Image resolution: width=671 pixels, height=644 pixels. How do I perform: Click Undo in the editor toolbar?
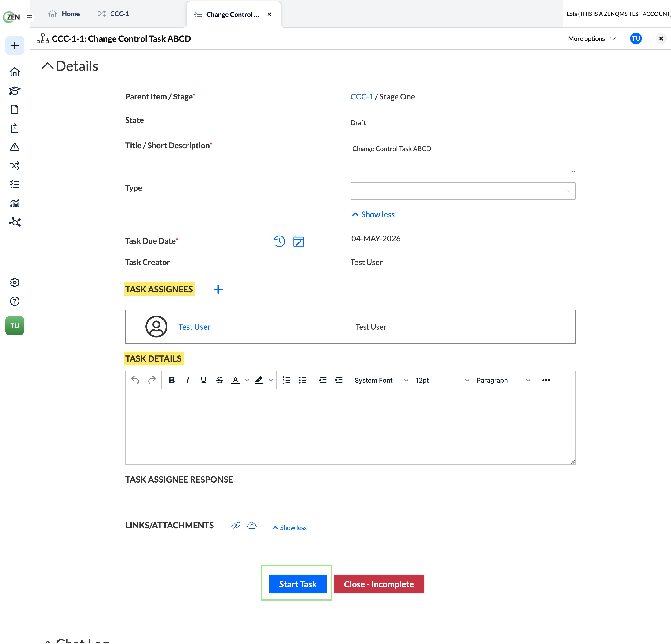[135, 380]
